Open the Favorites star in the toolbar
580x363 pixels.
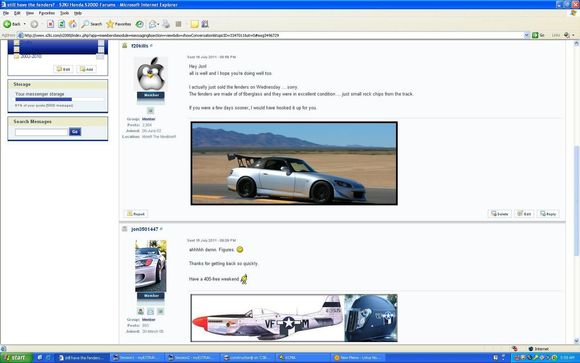point(118,24)
